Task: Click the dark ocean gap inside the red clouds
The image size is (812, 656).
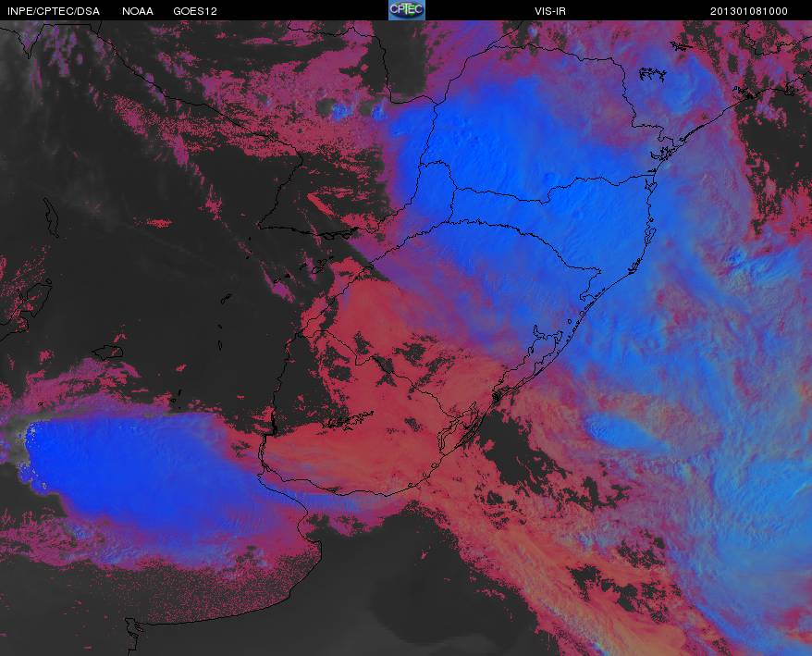Action: click(518, 456)
